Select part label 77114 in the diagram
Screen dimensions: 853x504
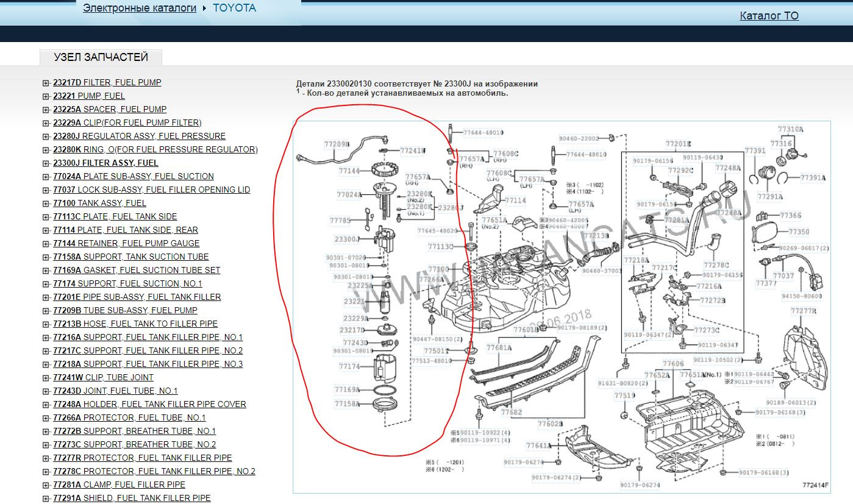click(x=516, y=201)
